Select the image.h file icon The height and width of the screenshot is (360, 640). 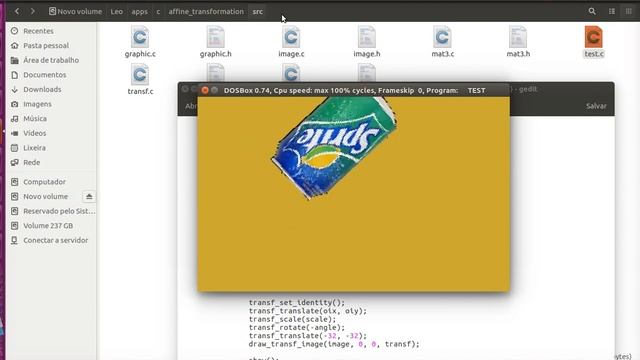point(367,42)
